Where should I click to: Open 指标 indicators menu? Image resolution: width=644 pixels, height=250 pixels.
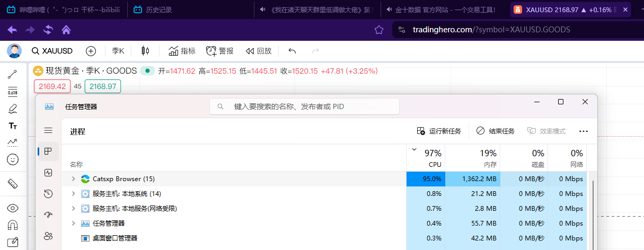pyautogui.click(x=182, y=51)
